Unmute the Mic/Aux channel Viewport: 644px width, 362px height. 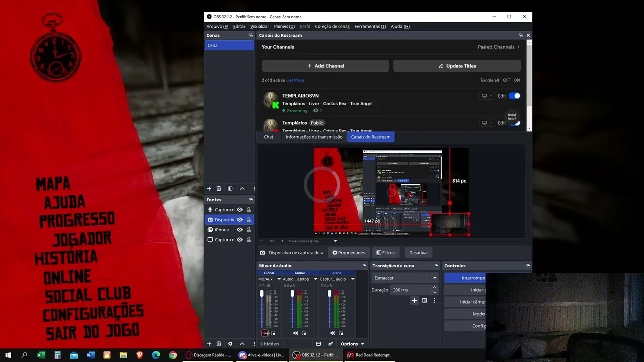[265, 333]
